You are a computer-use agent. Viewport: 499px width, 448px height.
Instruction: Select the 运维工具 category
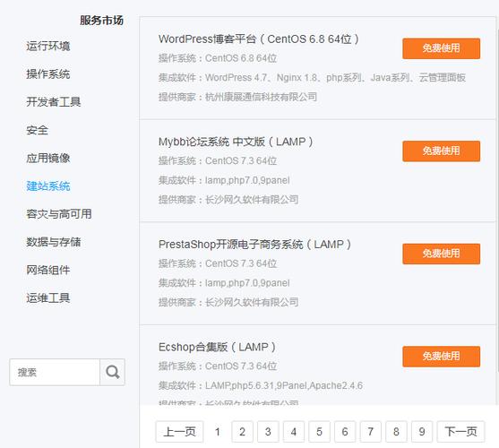click(x=48, y=298)
